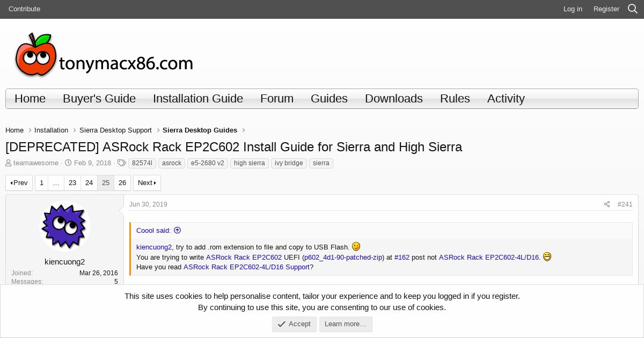Open the Forum menu
Screen dimensions: 644x338
coord(277,99)
